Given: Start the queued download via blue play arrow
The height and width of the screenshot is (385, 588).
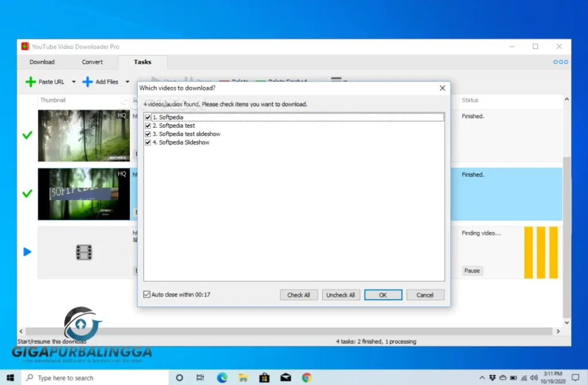Looking at the screenshot, I should point(26,251).
